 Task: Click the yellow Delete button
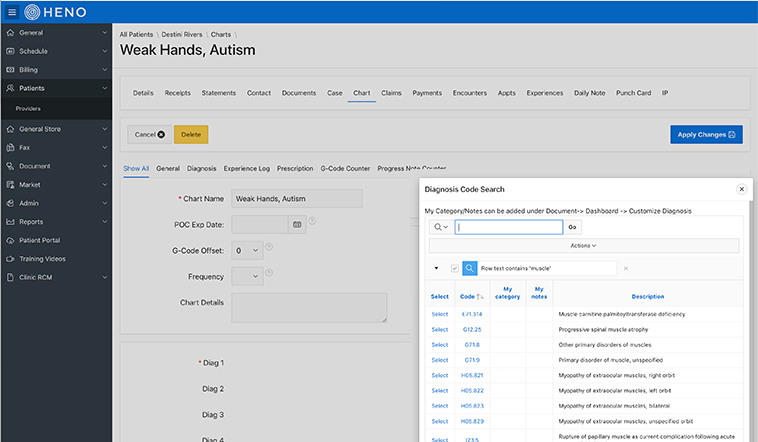(x=191, y=134)
